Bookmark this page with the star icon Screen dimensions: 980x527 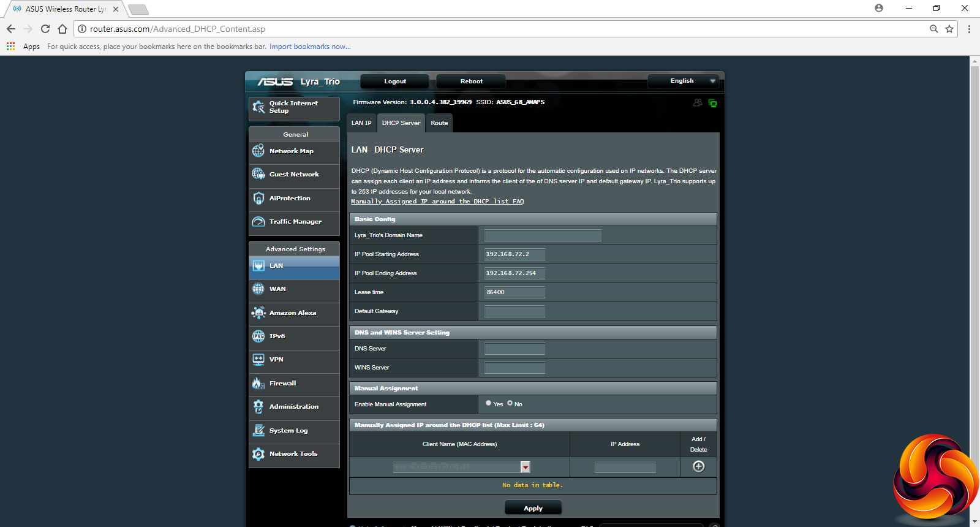click(949, 29)
